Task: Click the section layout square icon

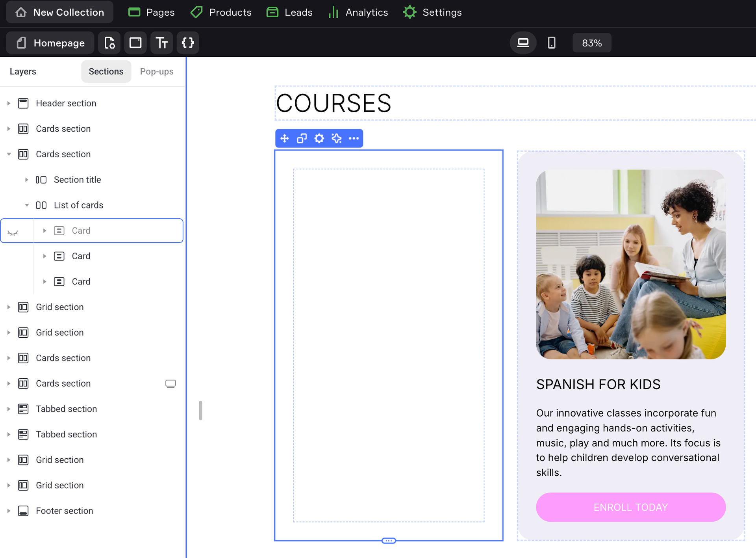Action: [x=135, y=43]
